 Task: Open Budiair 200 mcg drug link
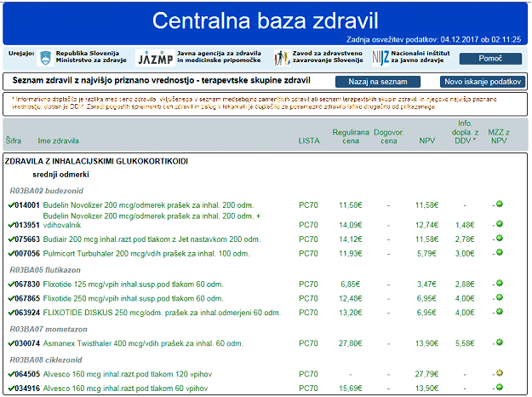click(152, 239)
